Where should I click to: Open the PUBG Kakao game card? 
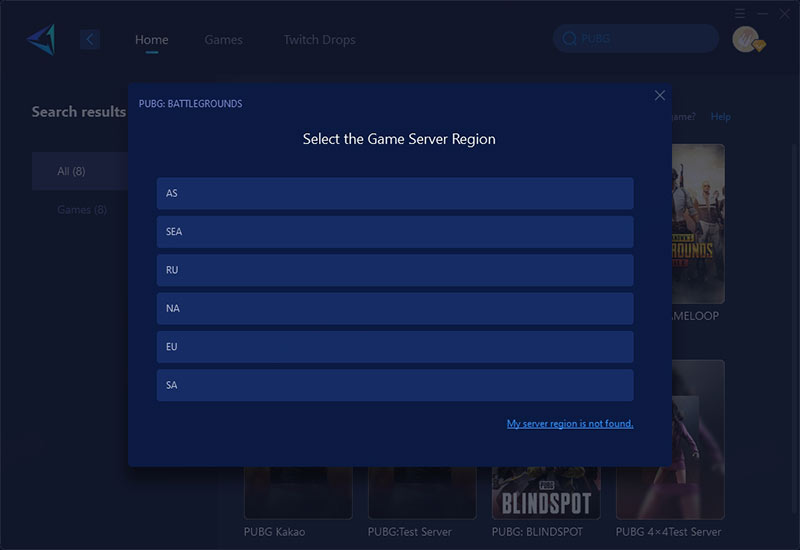(298, 493)
